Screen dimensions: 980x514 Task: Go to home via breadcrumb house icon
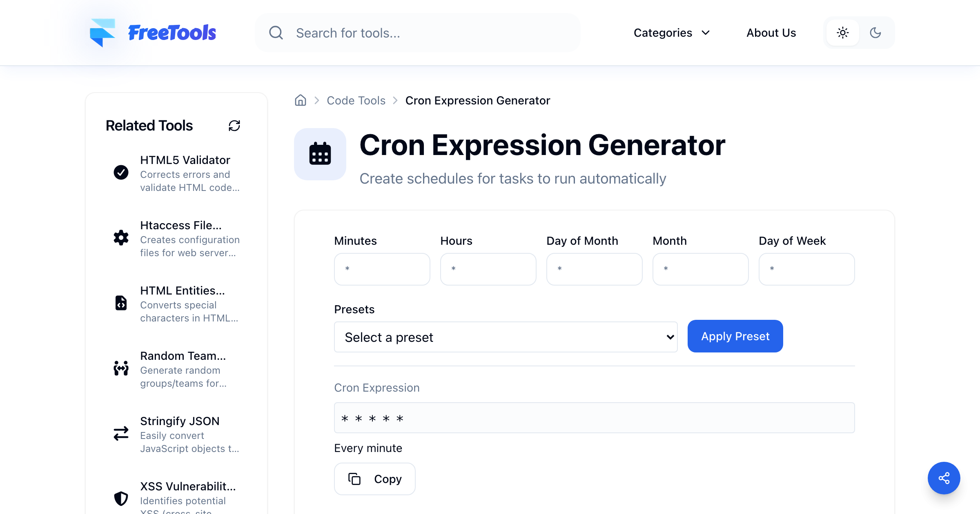[x=301, y=100]
